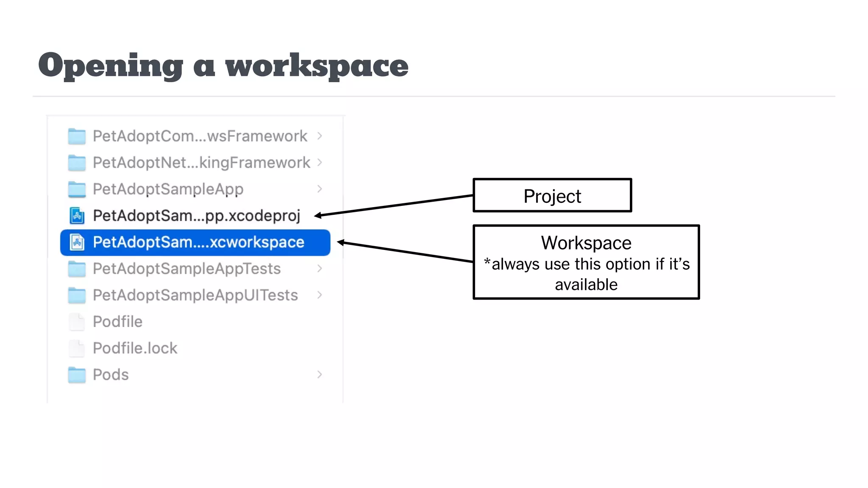This screenshot has height=488, width=868.
Task: Expand the Pods folder chevron
Action: pyautogui.click(x=320, y=374)
